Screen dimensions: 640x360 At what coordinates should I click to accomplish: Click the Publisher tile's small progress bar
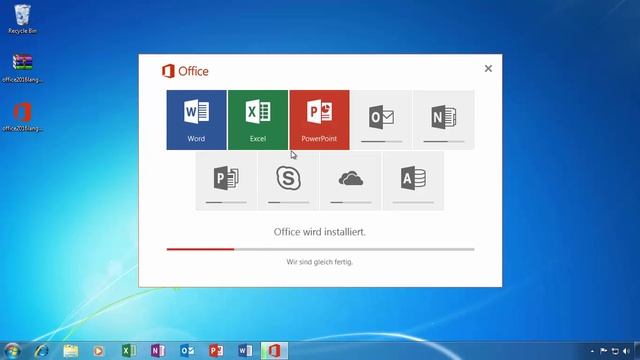point(227,202)
